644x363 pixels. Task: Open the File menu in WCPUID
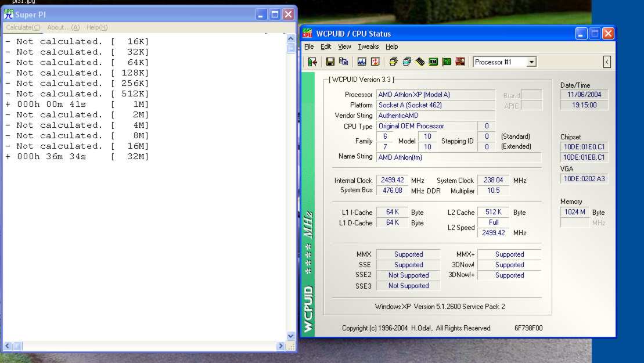(x=309, y=47)
